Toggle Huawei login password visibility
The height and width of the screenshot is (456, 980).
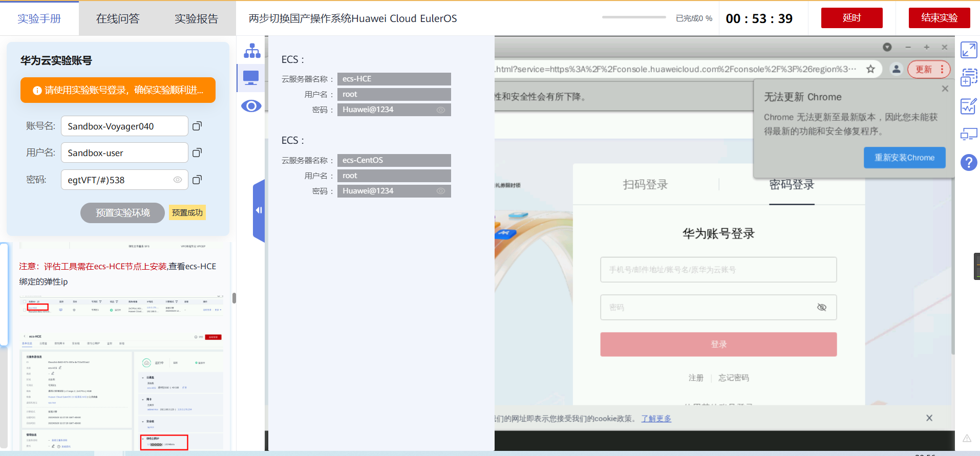click(x=822, y=307)
